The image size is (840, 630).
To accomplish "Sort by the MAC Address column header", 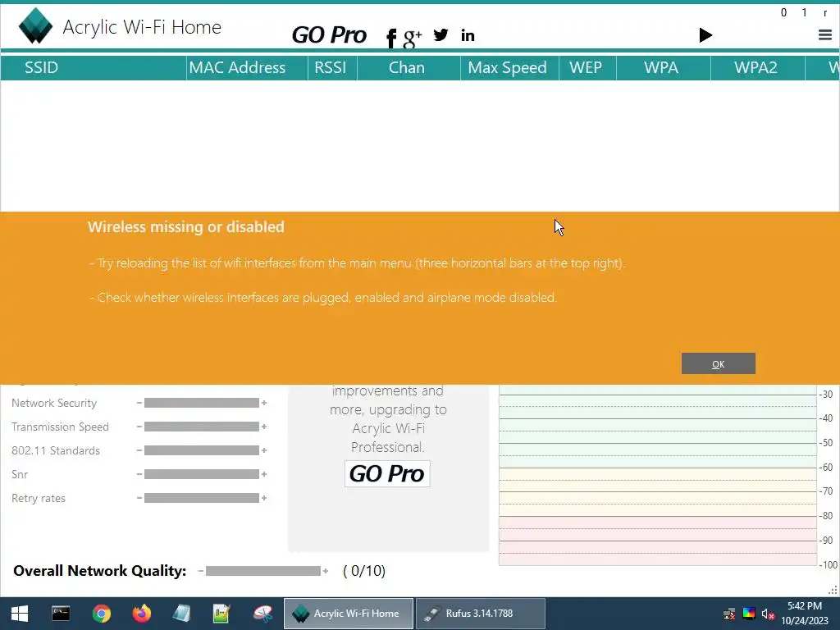I will coord(247,67).
